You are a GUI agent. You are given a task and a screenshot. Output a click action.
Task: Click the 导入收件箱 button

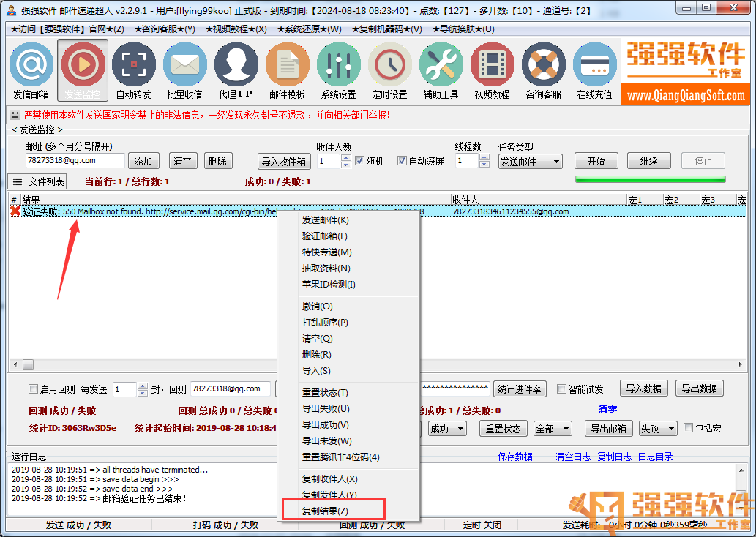(x=284, y=162)
